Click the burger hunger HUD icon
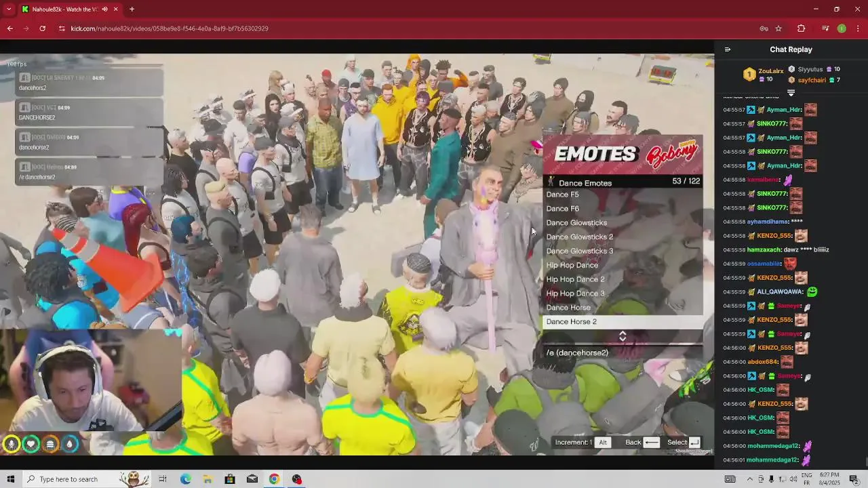Image resolution: width=868 pixels, height=488 pixels. click(50, 444)
